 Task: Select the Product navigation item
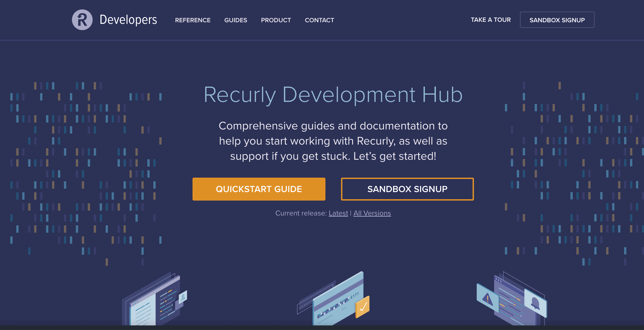click(276, 20)
